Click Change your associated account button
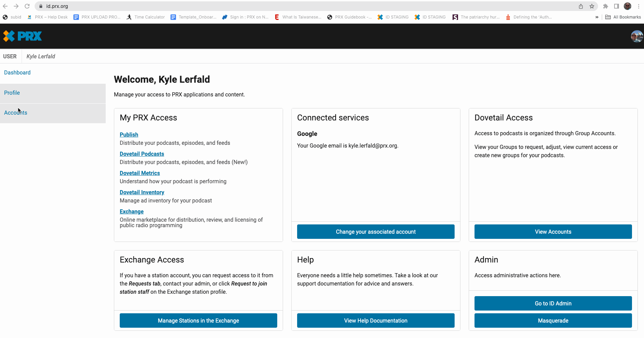Viewport: 644px width, 338px height. (x=376, y=232)
